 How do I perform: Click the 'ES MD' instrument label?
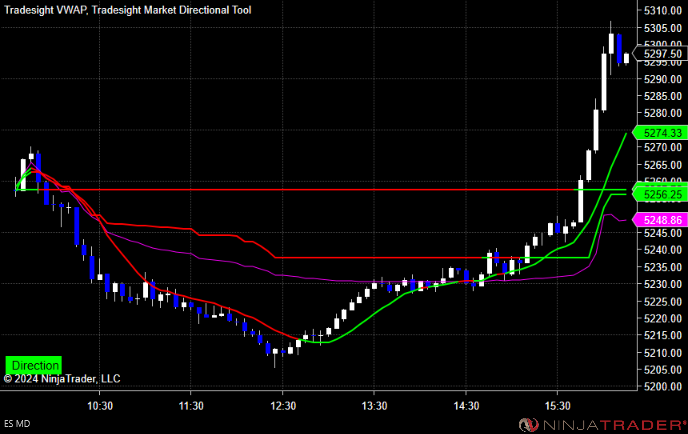point(17,424)
